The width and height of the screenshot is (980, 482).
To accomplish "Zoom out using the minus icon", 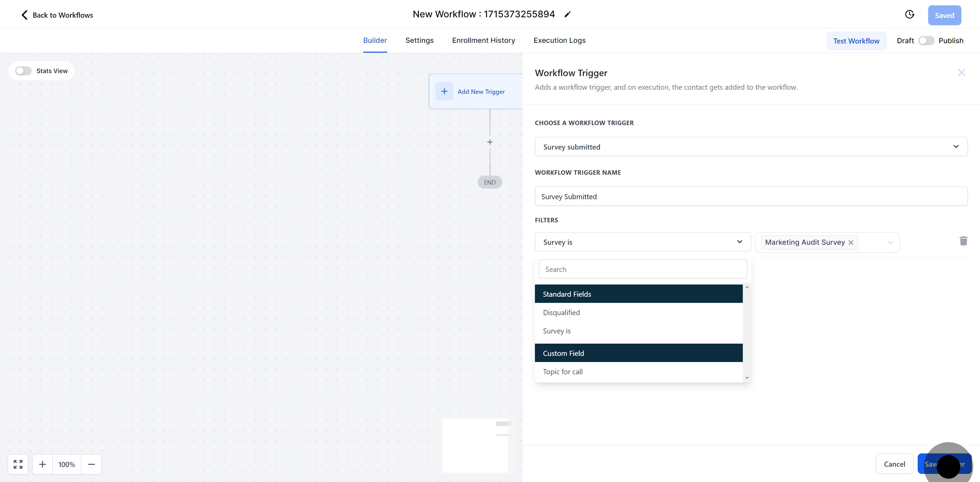I will (x=91, y=464).
